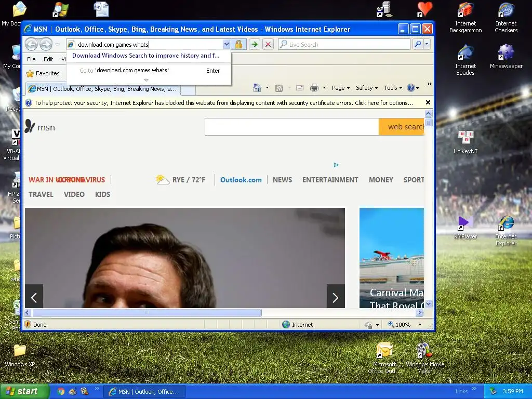Expand the Print button dropdown arrow
Screen dimensions: 532x399
point(324,88)
